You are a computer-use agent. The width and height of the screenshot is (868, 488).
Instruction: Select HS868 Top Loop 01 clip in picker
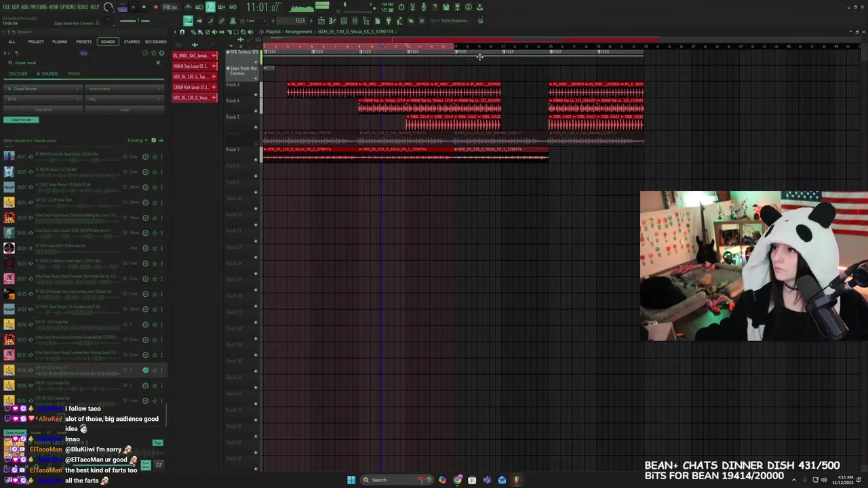coord(195,66)
